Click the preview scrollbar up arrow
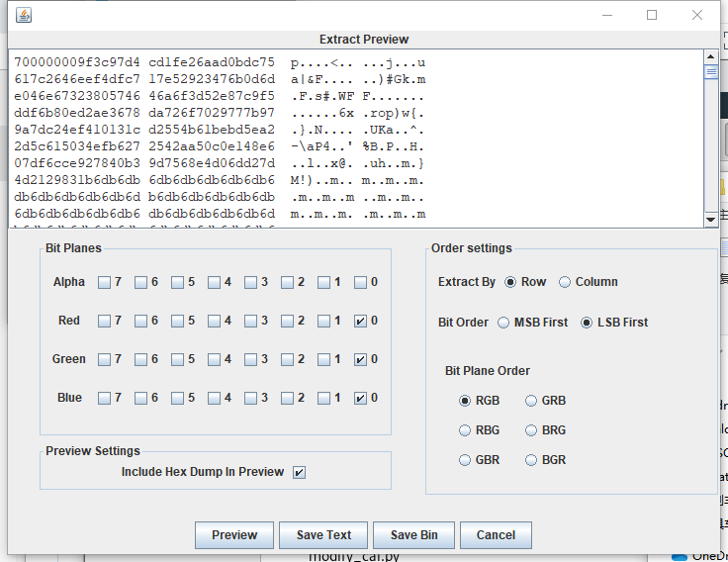The image size is (728, 562). [711, 56]
